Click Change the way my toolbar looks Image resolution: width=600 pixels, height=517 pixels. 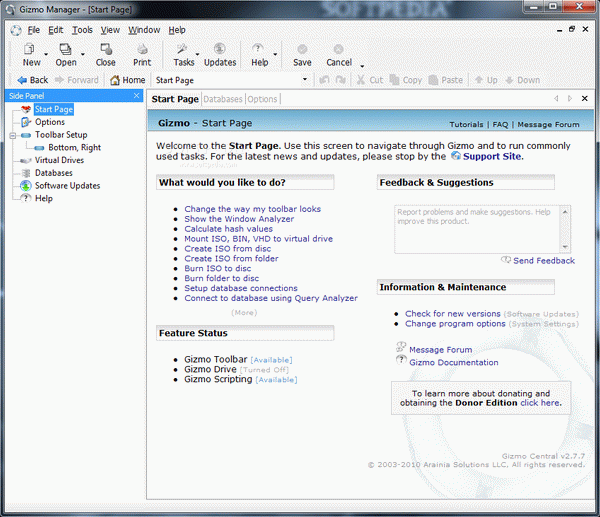point(253,209)
